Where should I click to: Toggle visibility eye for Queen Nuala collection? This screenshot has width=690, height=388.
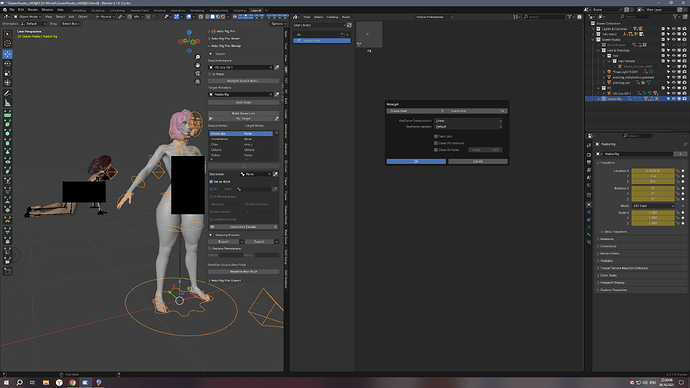[674, 40]
